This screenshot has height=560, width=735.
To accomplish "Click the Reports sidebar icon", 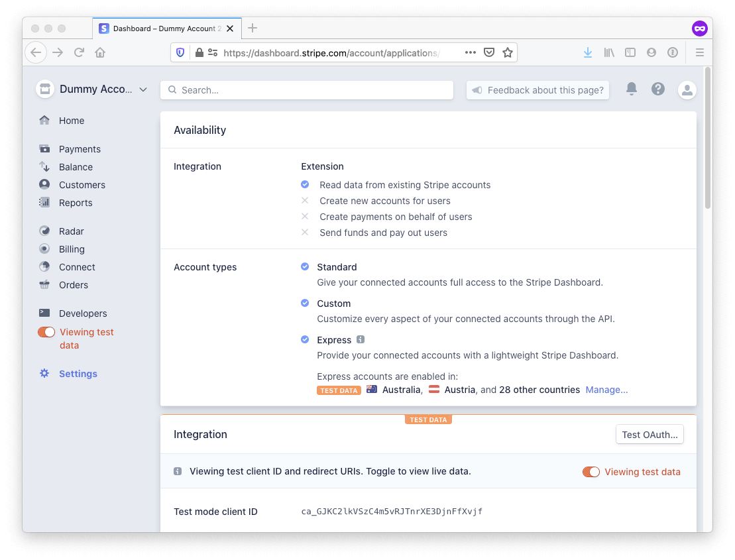I will point(44,203).
